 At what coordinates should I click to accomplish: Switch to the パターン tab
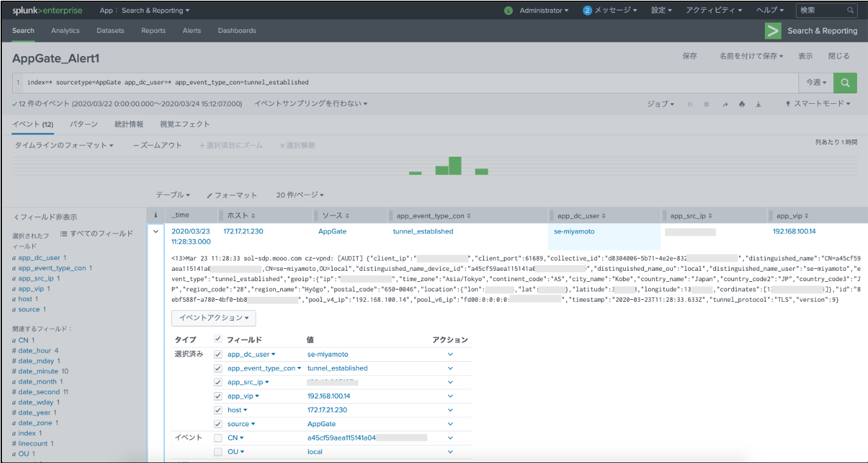point(84,124)
